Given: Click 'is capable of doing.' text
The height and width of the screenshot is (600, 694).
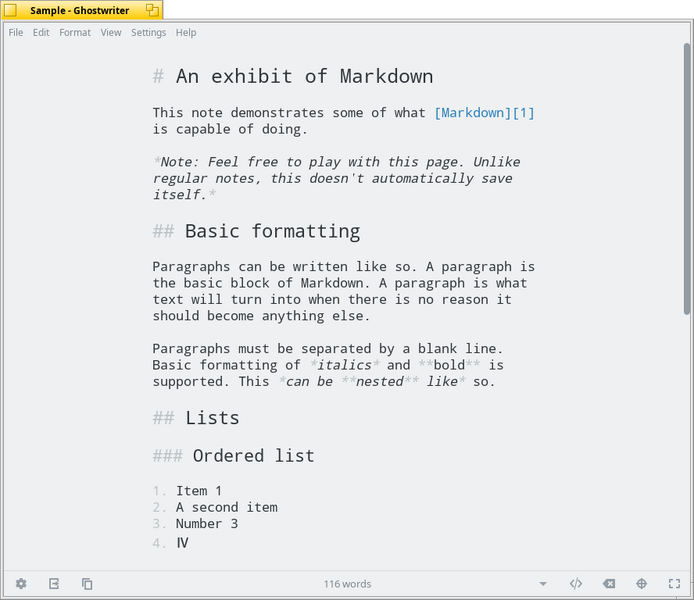Looking at the screenshot, I should 230,129.
